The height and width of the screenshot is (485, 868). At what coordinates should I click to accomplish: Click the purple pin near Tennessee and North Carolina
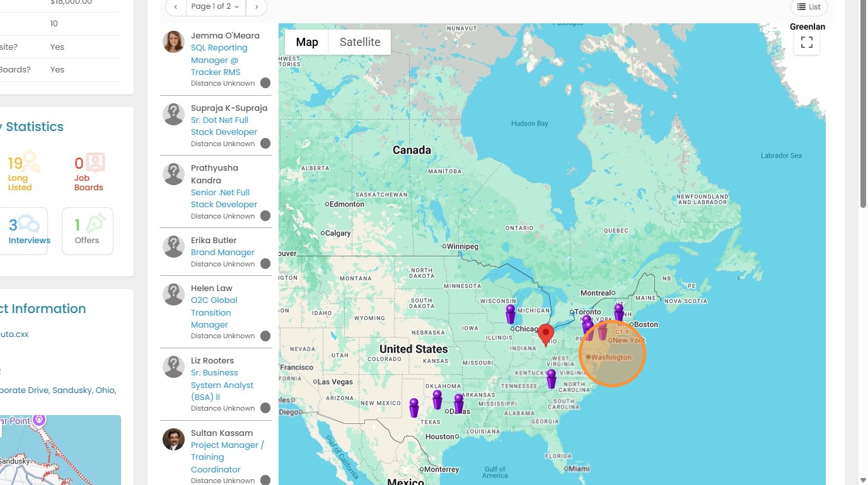click(x=552, y=379)
